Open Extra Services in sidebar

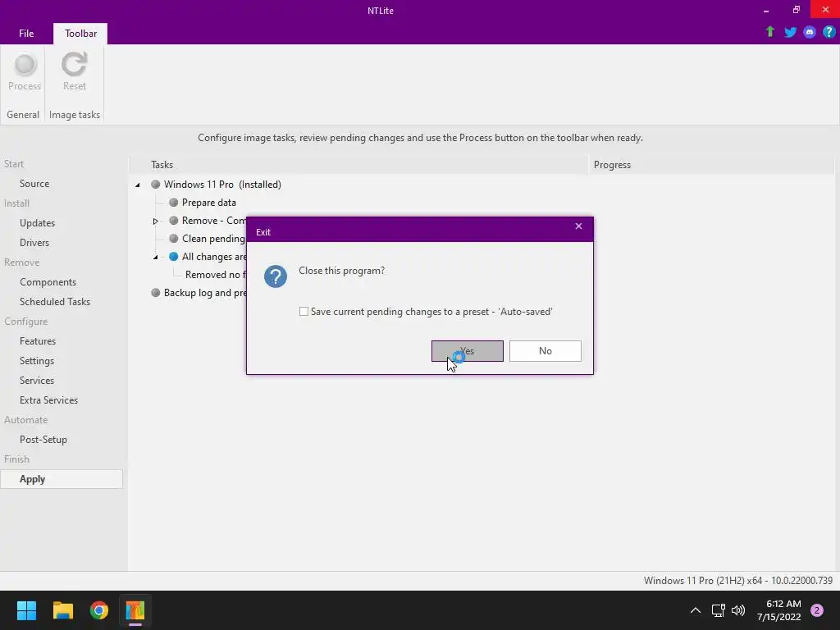pyautogui.click(x=48, y=400)
